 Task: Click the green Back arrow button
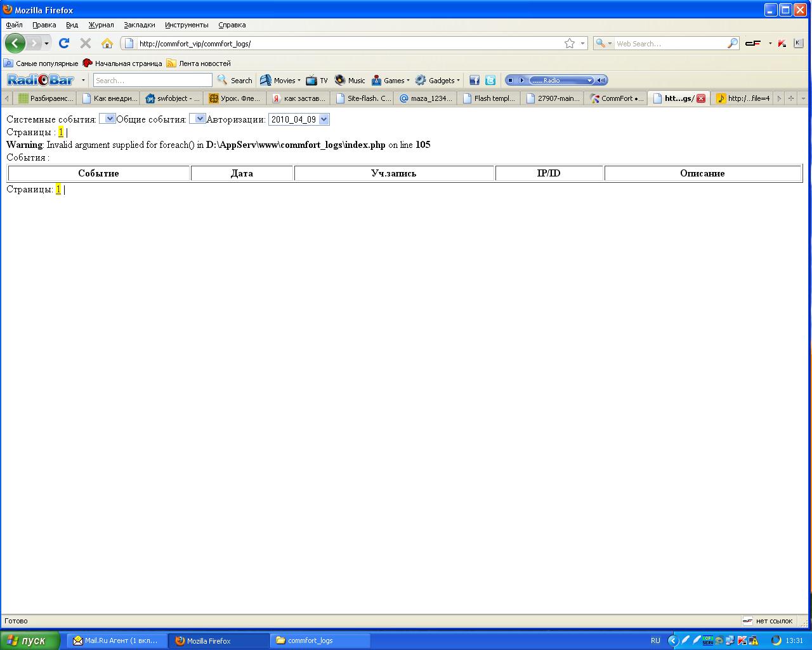[15, 43]
